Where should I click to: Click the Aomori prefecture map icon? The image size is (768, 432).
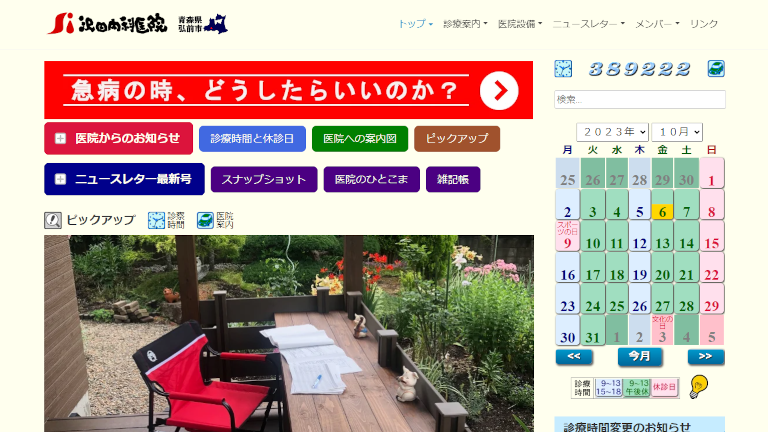pos(216,24)
